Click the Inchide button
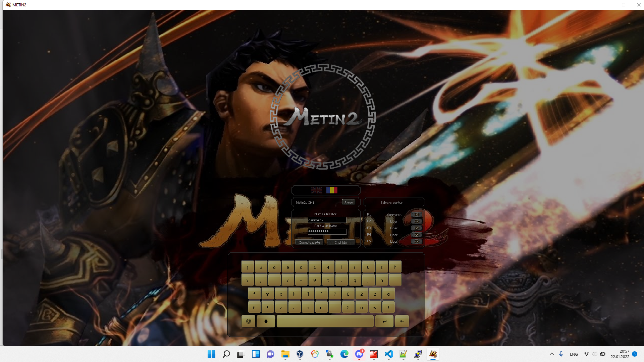The image size is (644, 362). 341,242
